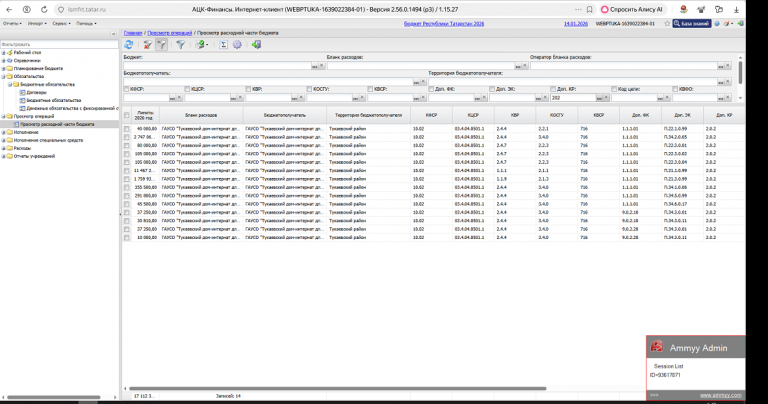Bookmark this page in the address bar
The image size is (768, 404).
tap(590, 9)
